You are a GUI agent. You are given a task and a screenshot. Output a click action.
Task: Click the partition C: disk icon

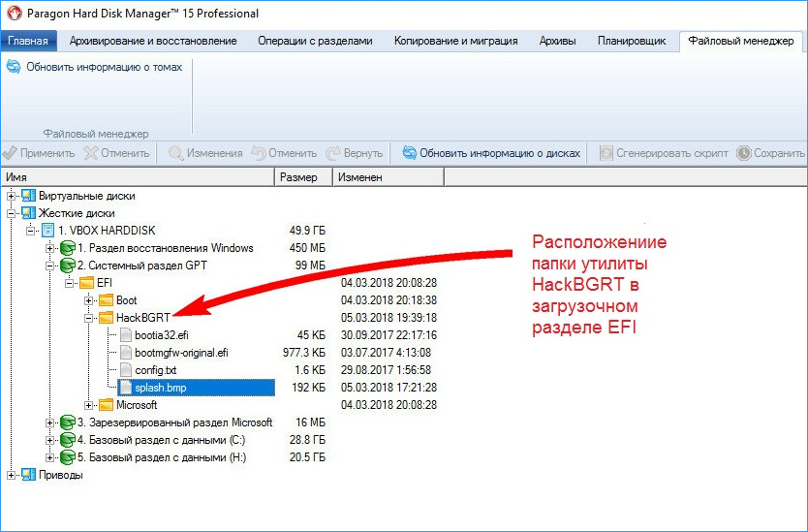[x=68, y=440]
